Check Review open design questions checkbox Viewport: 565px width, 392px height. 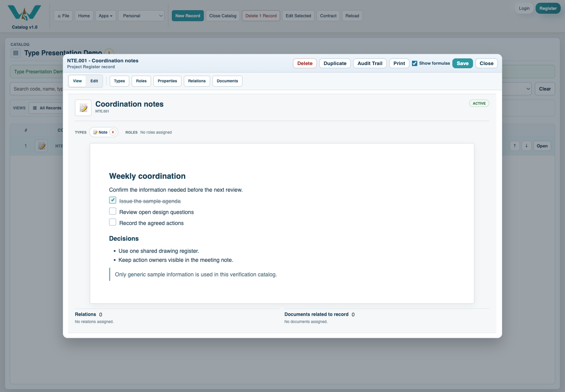coord(113,211)
